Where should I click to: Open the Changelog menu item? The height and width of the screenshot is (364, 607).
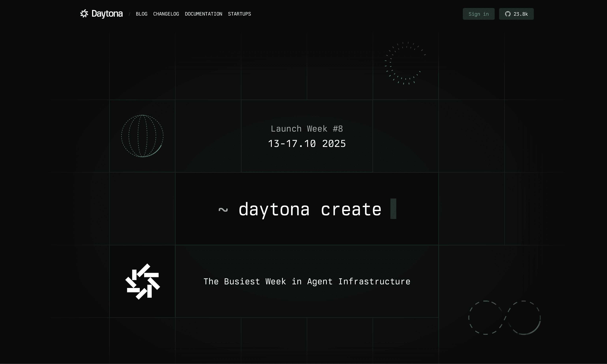tap(166, 14)
